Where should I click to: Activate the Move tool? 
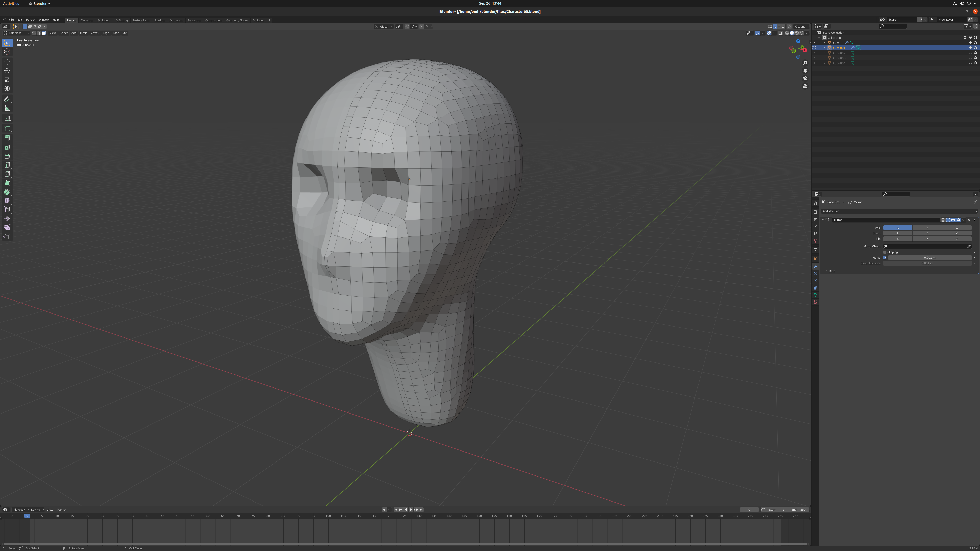pyautogui.click(x=7, y=62)
